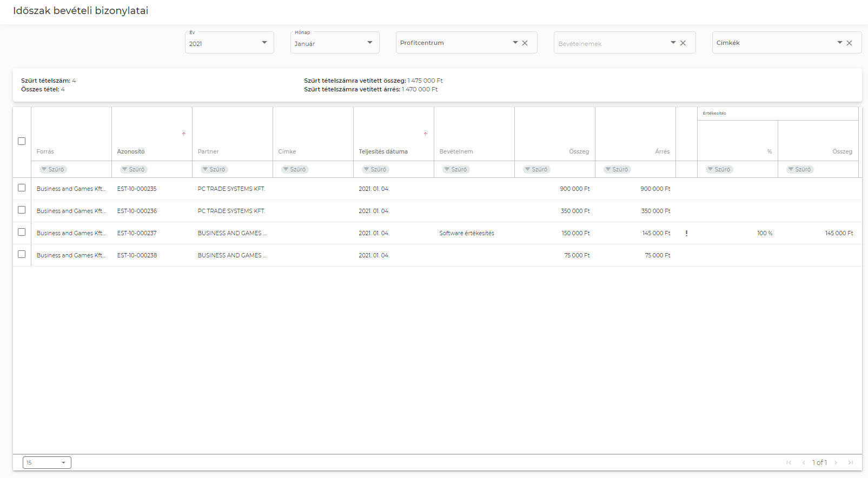
Task: Go to the next page arrow
Action: click(836, 463)
